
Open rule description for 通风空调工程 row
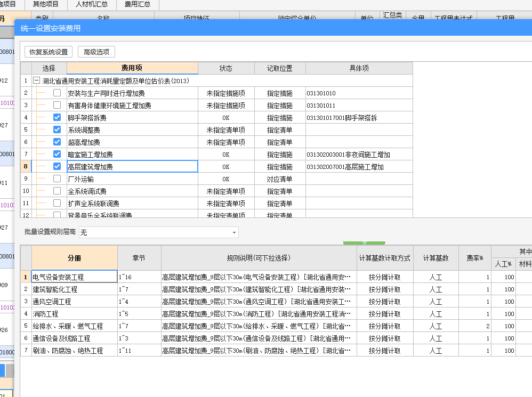[x=259, y=302]
